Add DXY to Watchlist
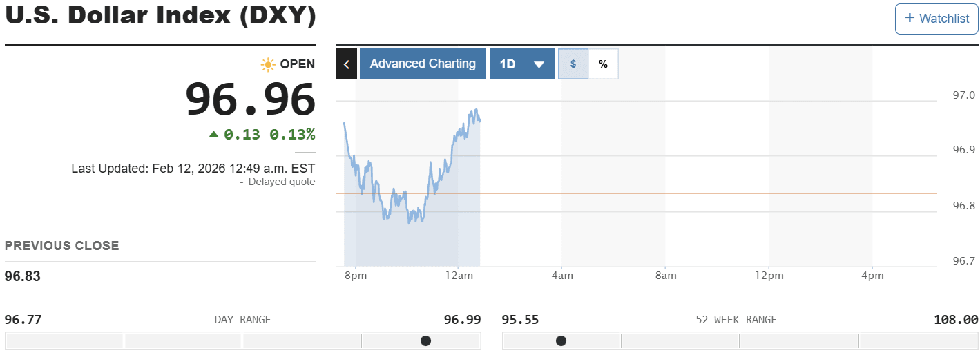The height and width of the screenshot is (355, 980). (936, 19)
